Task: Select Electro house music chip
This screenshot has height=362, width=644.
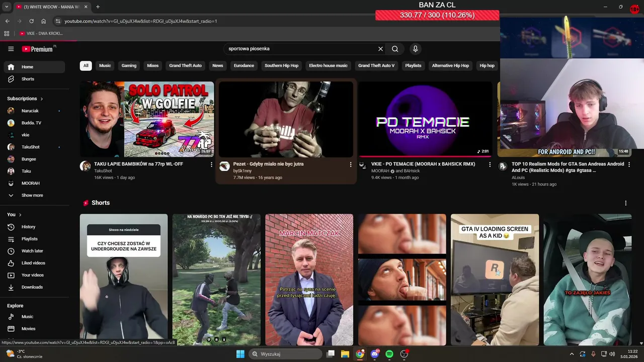Action: [328, 65]
